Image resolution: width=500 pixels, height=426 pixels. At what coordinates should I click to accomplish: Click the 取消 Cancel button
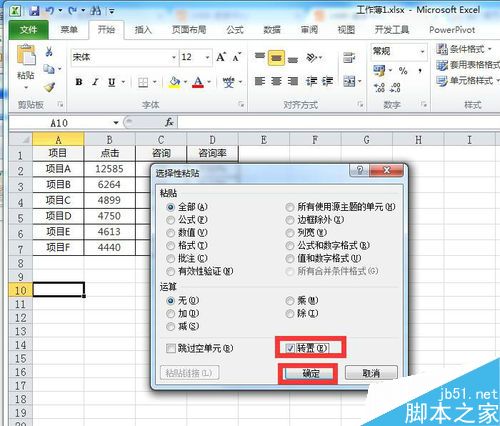[371, 373]
